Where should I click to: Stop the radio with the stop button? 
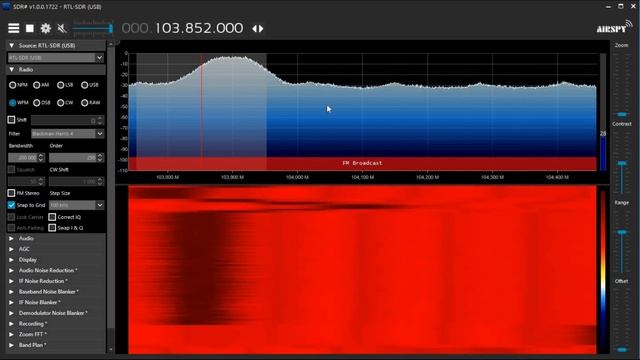click(x=30, y=28)
